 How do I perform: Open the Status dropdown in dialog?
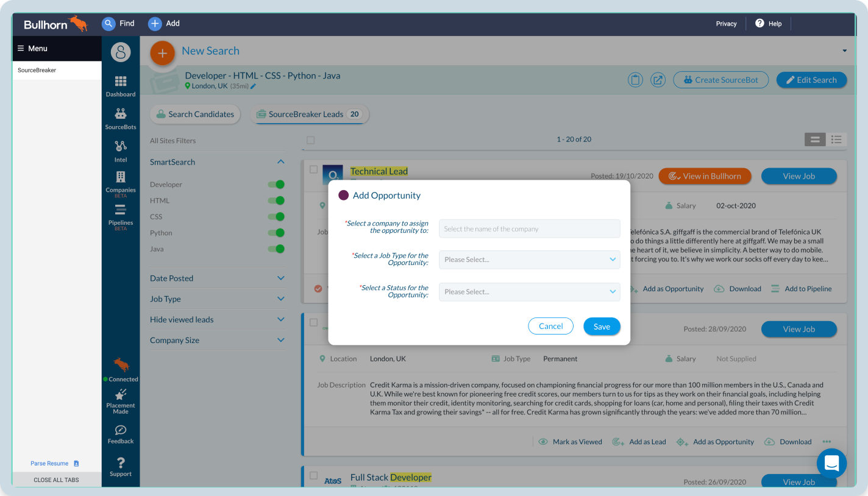(530, 292)
